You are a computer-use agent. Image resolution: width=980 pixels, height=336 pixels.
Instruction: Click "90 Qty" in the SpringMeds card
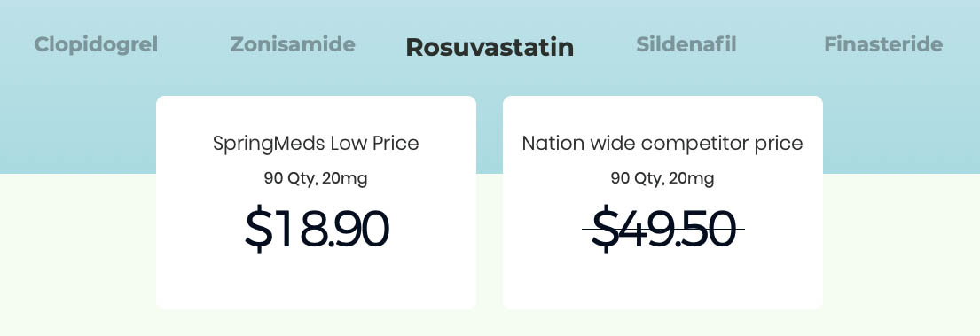click(291, 178)
